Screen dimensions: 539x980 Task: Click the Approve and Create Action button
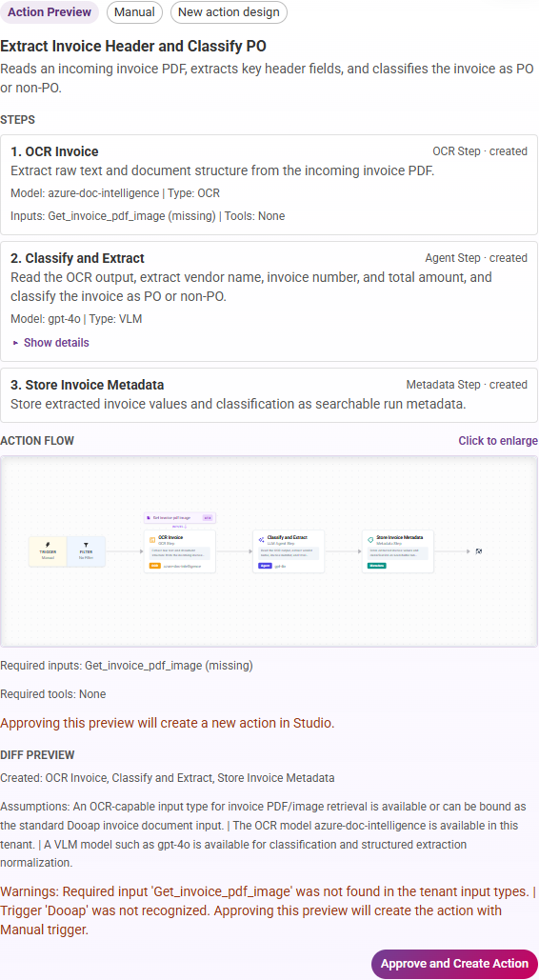(x=454, y=964)
